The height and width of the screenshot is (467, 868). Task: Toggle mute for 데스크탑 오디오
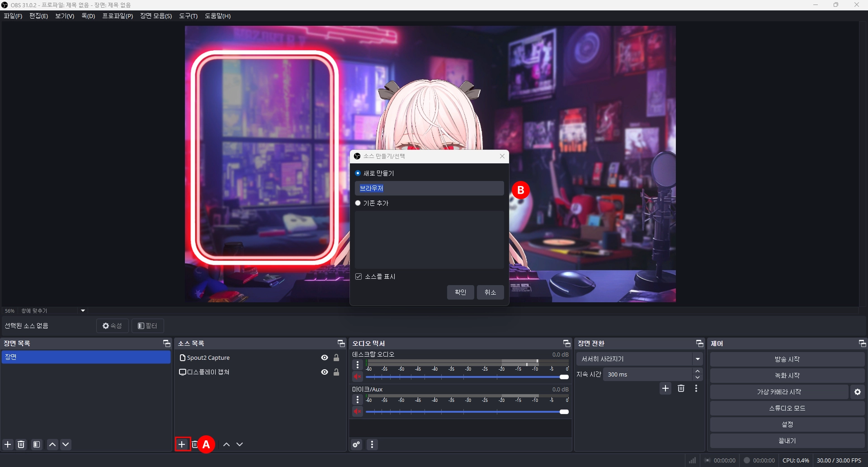pos(358,377)
